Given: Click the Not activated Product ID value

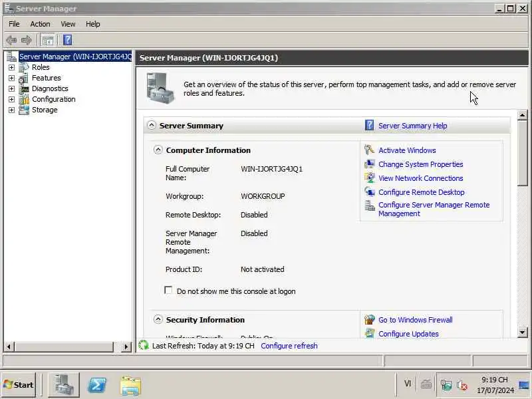Looking at the screenshot, I should 262,269.
